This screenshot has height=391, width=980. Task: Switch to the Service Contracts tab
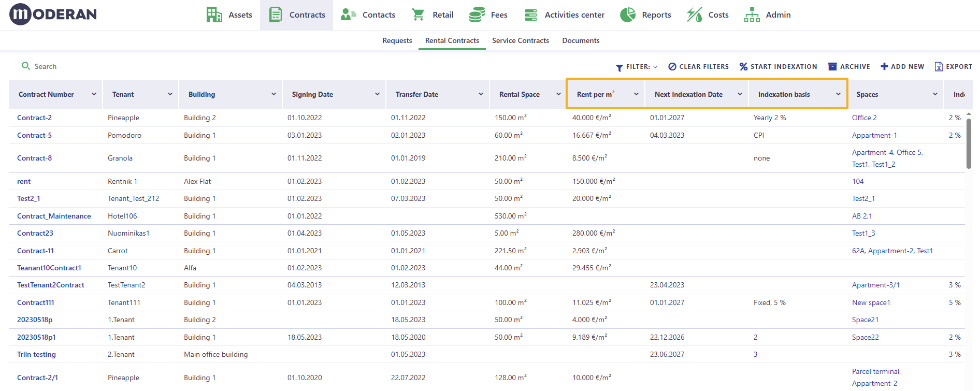pyautogui.click(x=521, y=40)
